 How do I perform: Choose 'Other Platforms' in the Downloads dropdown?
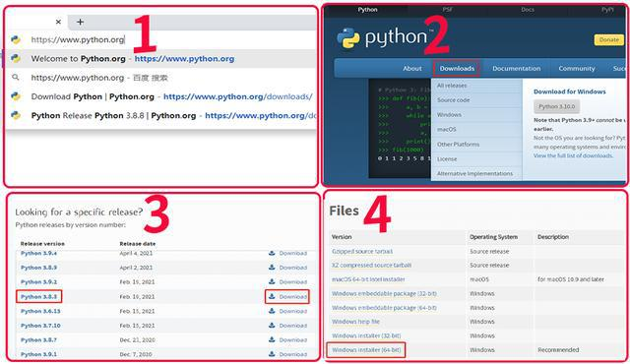[x=458, y=145]
